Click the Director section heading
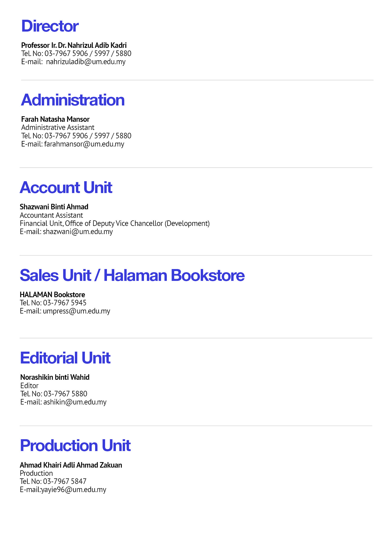This screenshot has width=392, height=536. pyautogui.click(x=50, y=26)
